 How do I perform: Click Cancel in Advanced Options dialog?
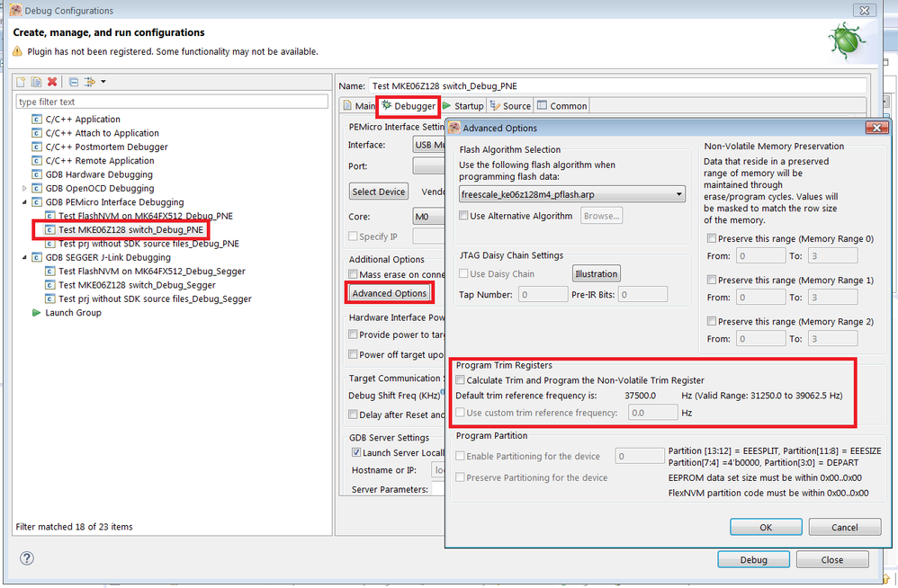[x=845, y=528]
